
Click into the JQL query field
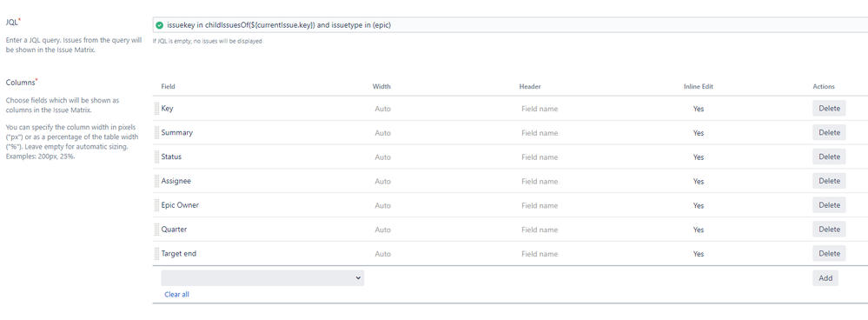click(x=510, y=25)
